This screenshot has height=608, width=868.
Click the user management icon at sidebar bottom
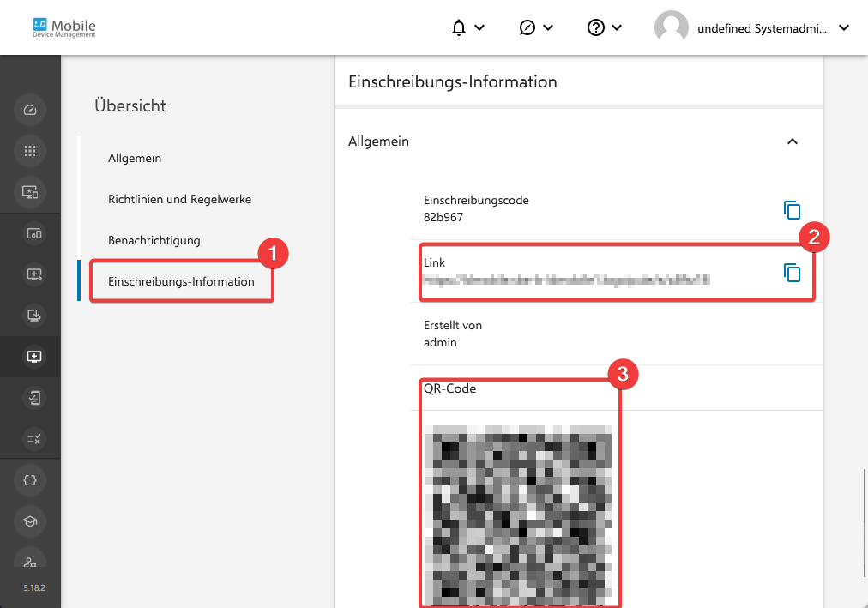coord(30,560)
